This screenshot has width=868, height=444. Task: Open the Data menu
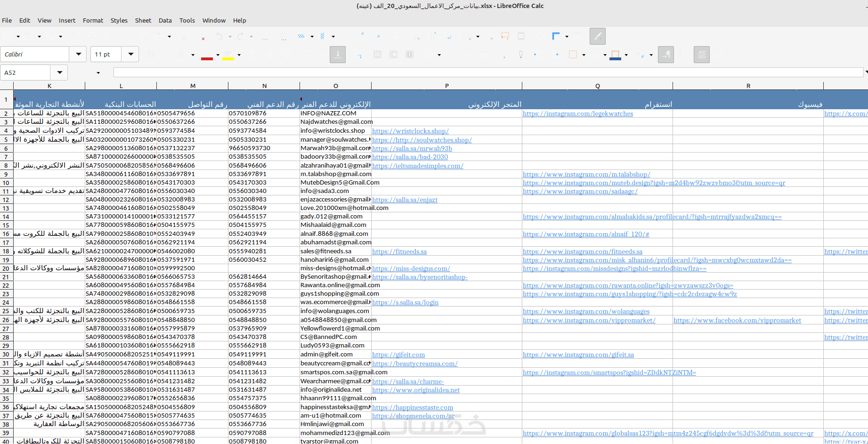pyautogui.click(x=165, y=20)
